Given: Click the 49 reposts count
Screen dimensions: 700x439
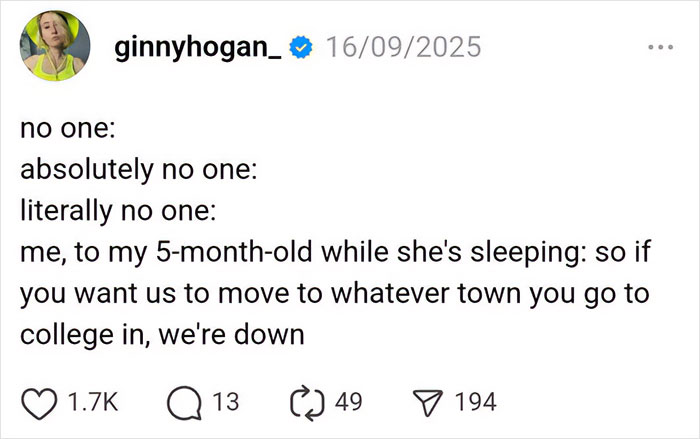Looking at the screenshot, I should 348,402.
